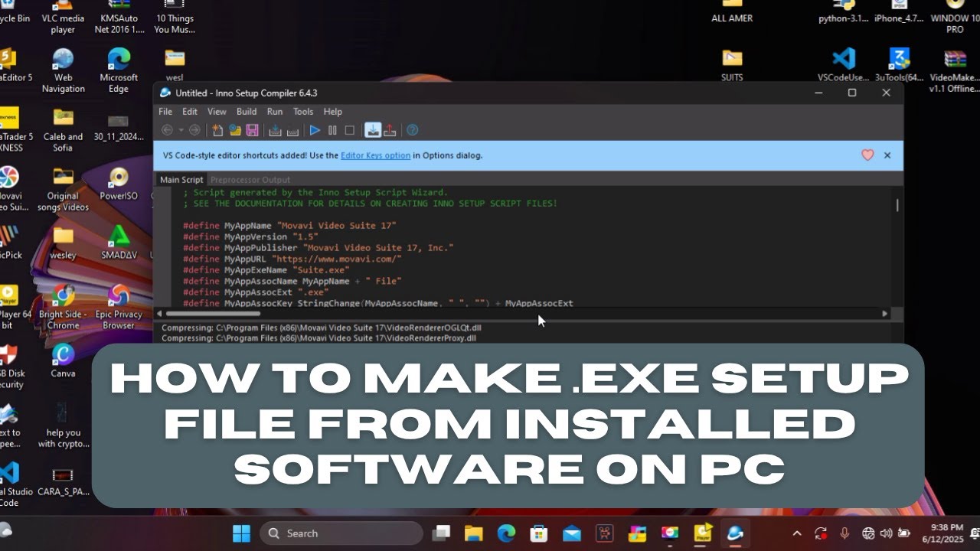Open the Build menu
980x551 pixels.
[247, 112]
